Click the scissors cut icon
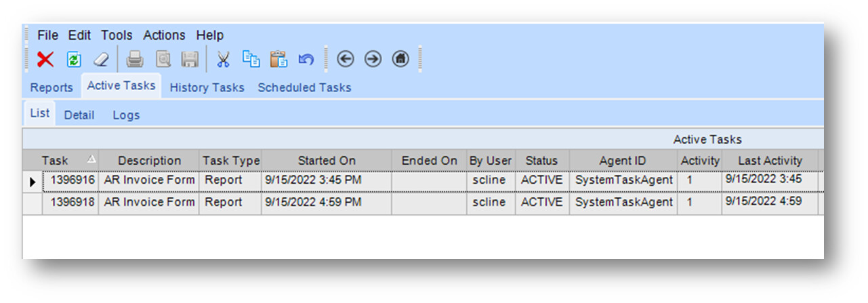Viewport: 868px width, 303px height. point(223,60)
